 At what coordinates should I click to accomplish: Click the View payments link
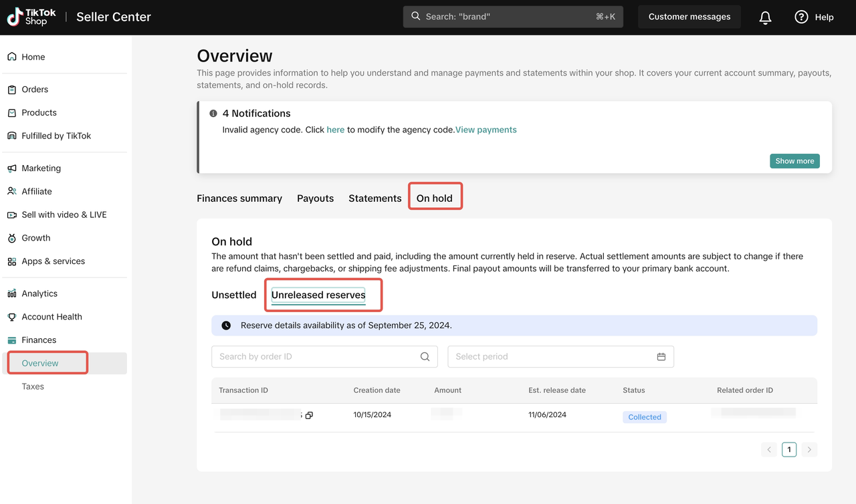pos(486,130)
